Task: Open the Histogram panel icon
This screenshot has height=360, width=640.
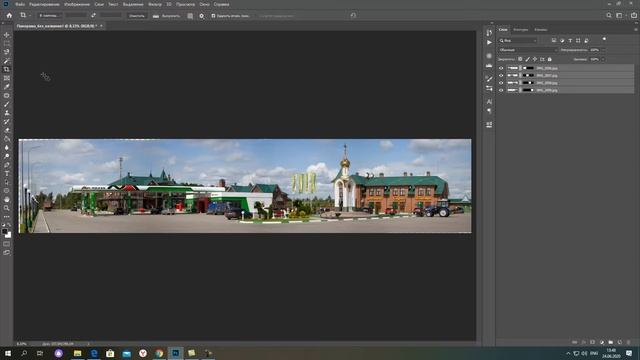Action: coord(489,66)
